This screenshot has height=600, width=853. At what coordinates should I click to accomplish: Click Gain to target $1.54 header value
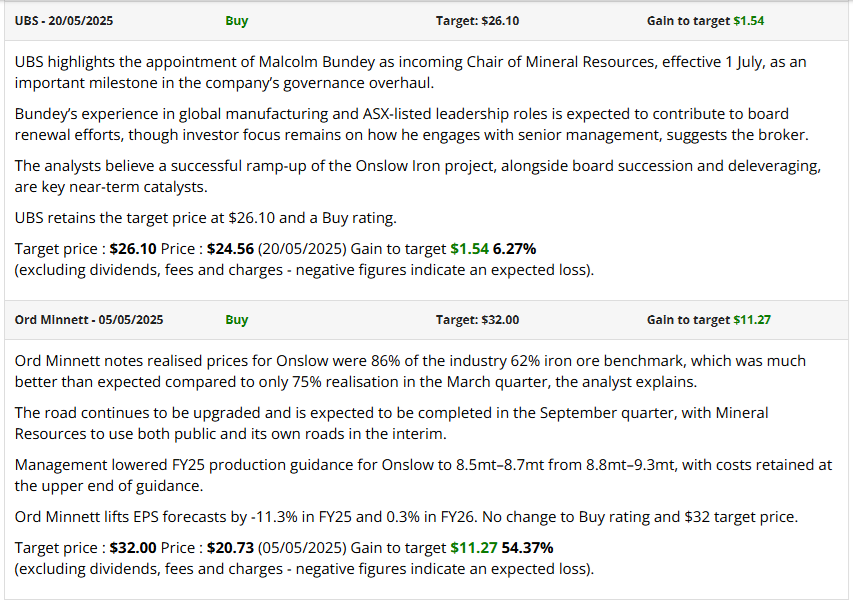(705, 20)
